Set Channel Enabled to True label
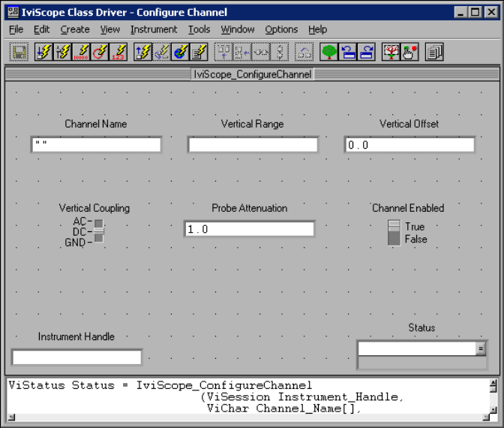The width and height of the screenshot is (504, 428). pos(415,227)
